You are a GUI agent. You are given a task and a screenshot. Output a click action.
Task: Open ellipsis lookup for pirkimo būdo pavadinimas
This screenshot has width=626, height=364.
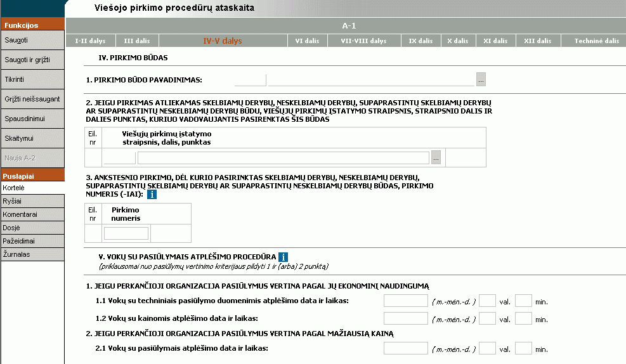click(x=481, y=79)
